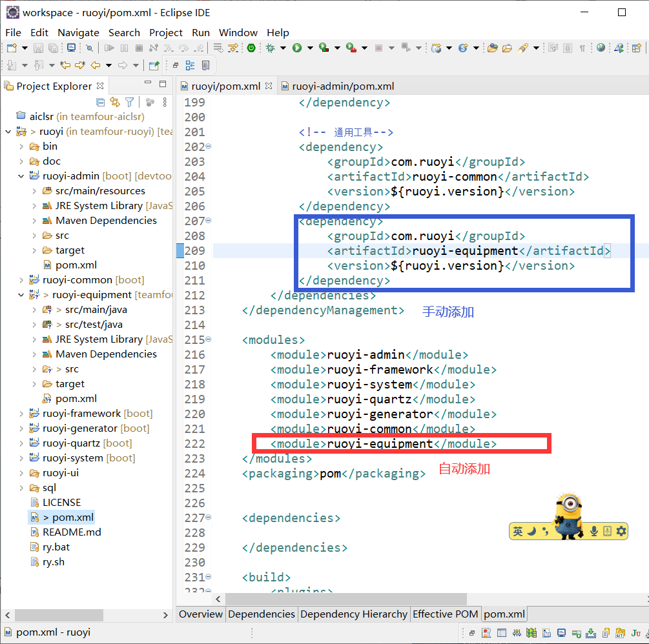Collapse the ruoyi project tree node
The image size is (649, 644).
click(8, 132)
